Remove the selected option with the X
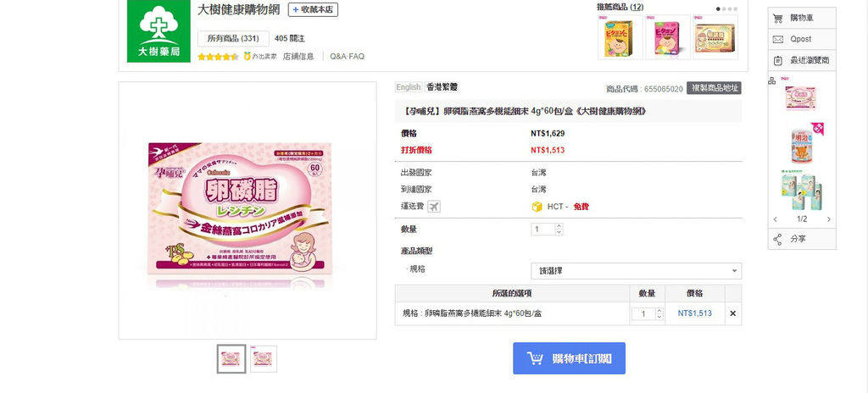Image resolution: width=868 pixels, height=393 pixels. 733,313
